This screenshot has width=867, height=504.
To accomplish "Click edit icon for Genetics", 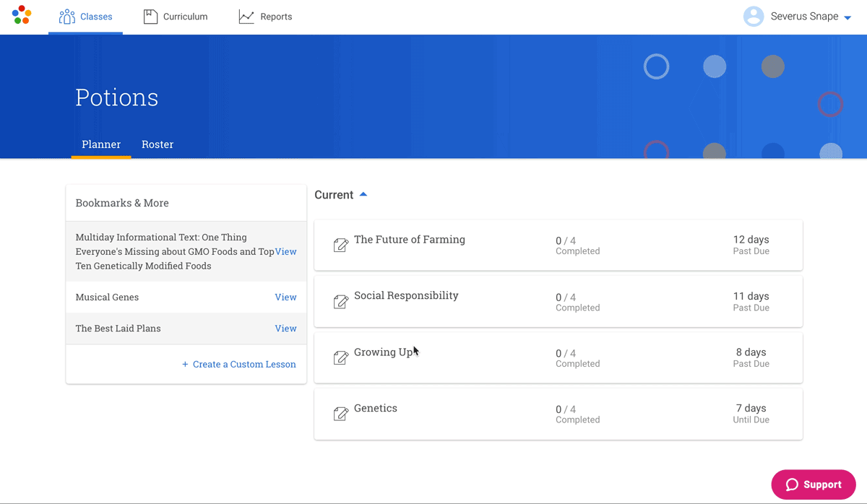I will click(341, 414).
